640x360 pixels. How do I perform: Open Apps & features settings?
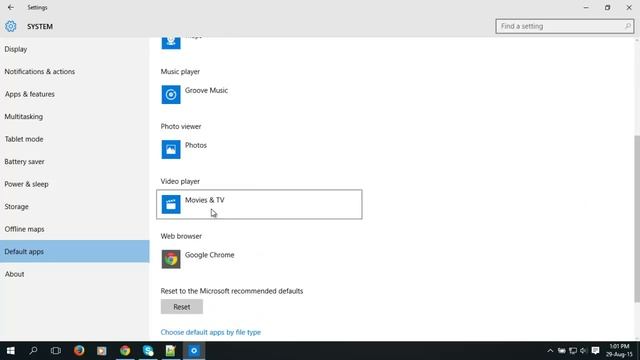point(75,94)
